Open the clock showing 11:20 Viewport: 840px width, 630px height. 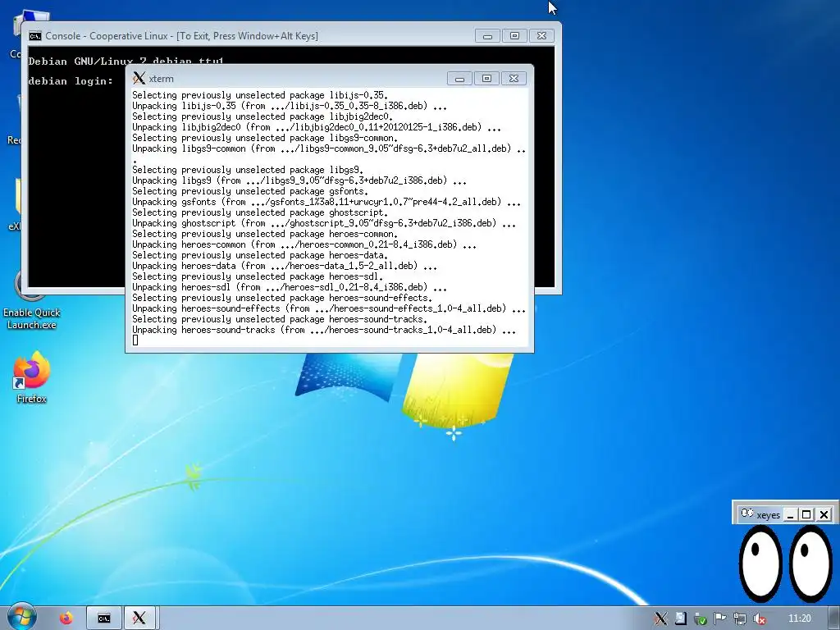click(x=799, y=619)
